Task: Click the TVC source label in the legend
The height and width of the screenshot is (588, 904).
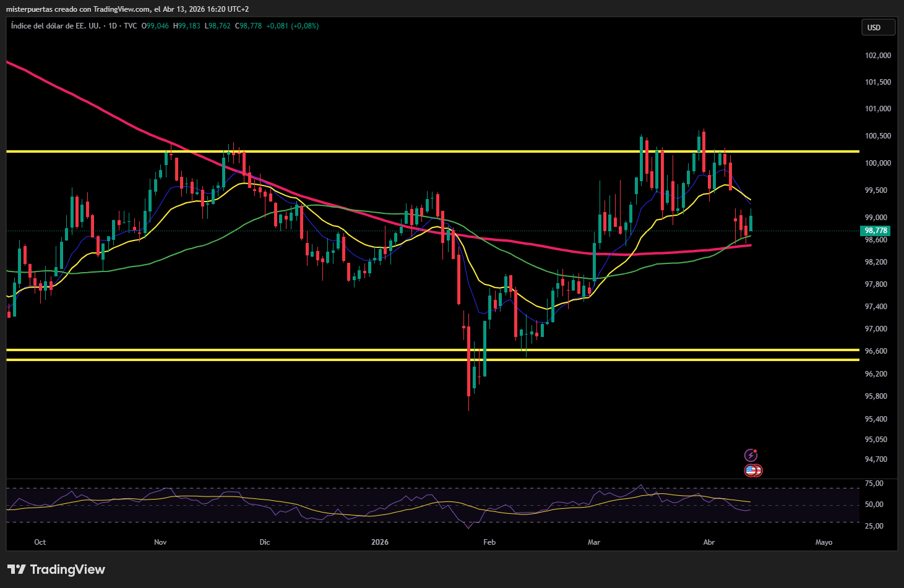Action: 130,26
